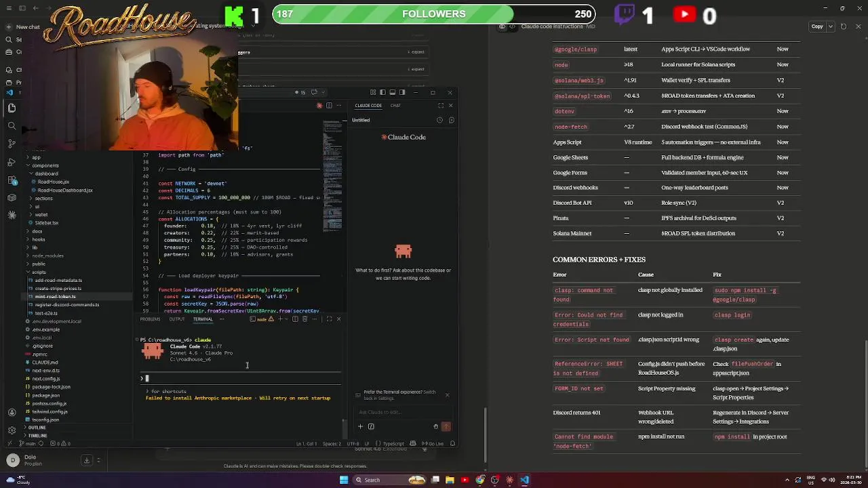Maximize the terminal panel size
This screenshot has width=868, height=488.
[x=329, y=319]
